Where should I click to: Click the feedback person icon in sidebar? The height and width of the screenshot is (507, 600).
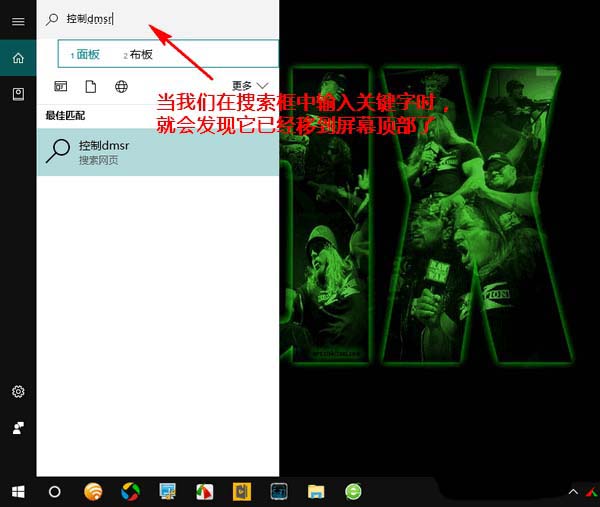coord(18,427)
